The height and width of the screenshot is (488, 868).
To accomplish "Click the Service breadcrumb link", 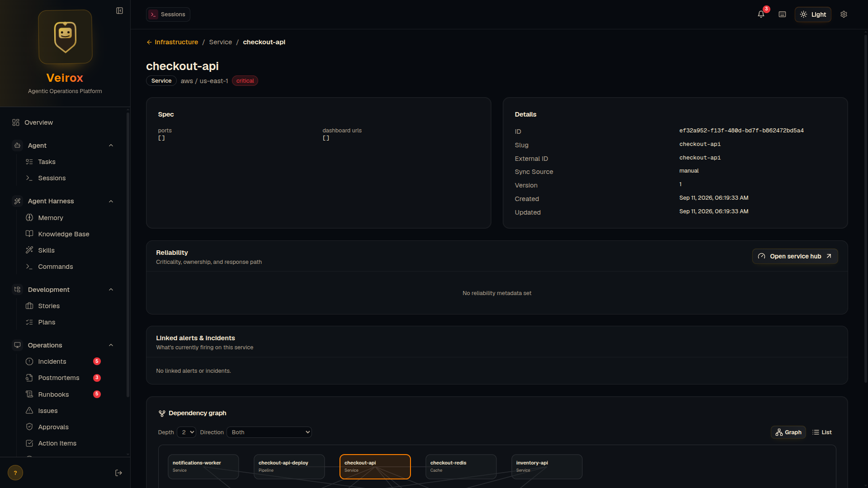I will [220, 42].
